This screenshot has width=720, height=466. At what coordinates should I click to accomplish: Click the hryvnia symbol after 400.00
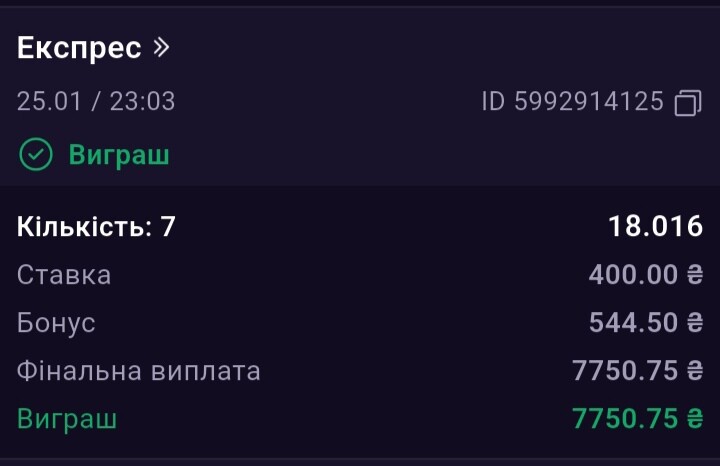pos(695,275)
